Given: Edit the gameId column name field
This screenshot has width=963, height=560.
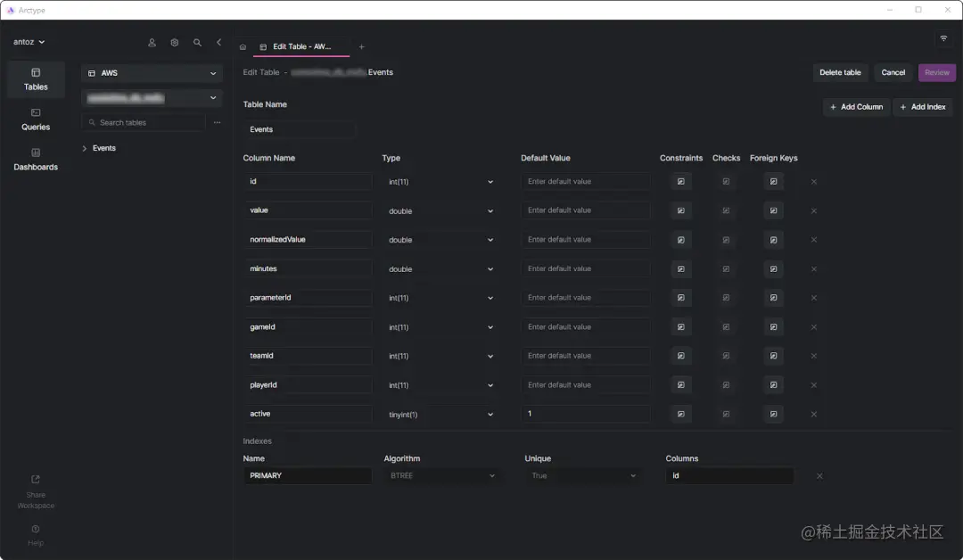Looking at the screenshot, I should click(x=307, y=327).
